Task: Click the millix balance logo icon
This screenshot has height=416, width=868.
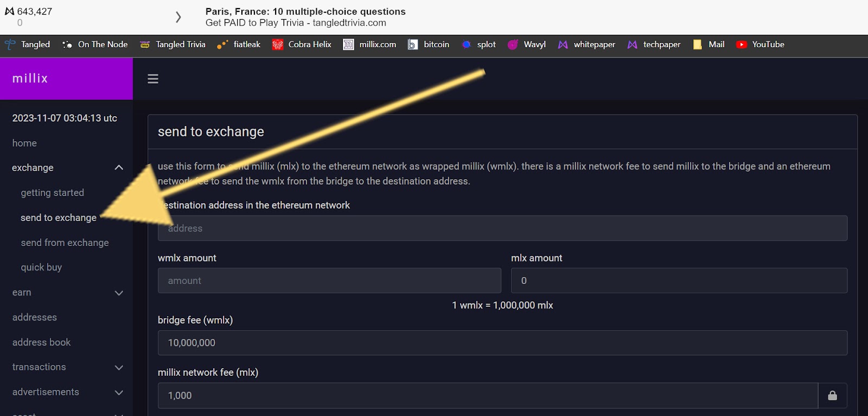Action: coord(9,11)
